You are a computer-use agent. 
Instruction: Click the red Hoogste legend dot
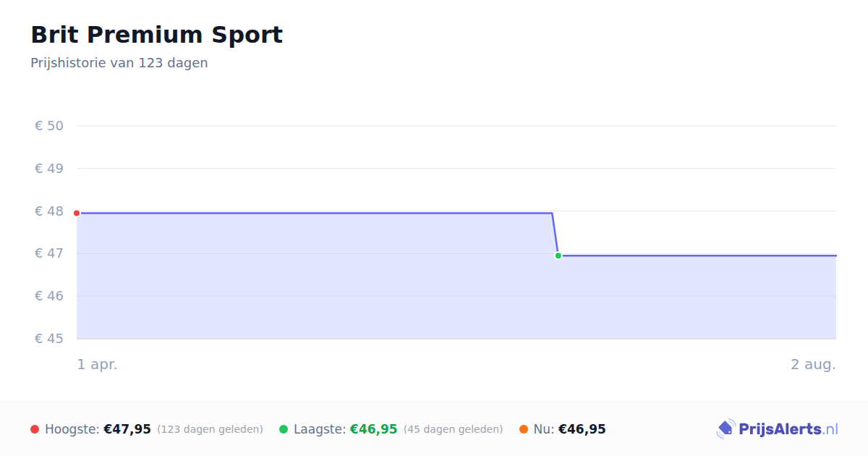click(x=35, y=429)
